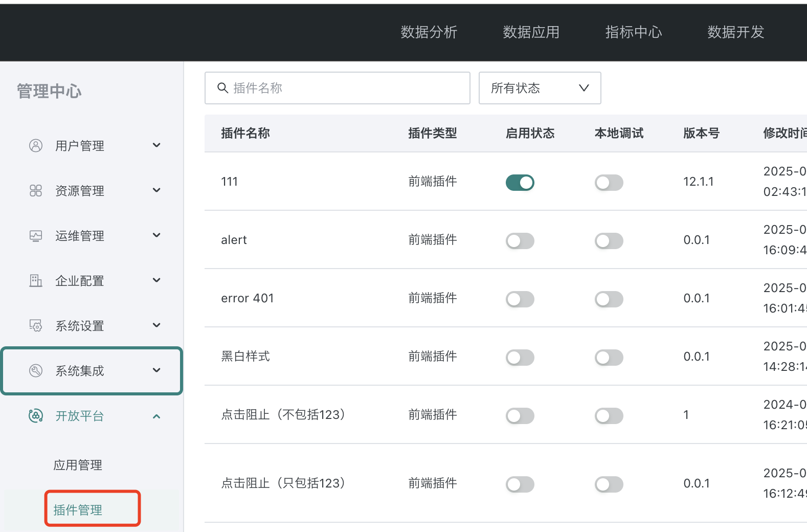This screenshot has height=532, width=807.
Task: Turn on 本地调试 for 点击阻止（只包括123）
Action: [x=609, y=484]
